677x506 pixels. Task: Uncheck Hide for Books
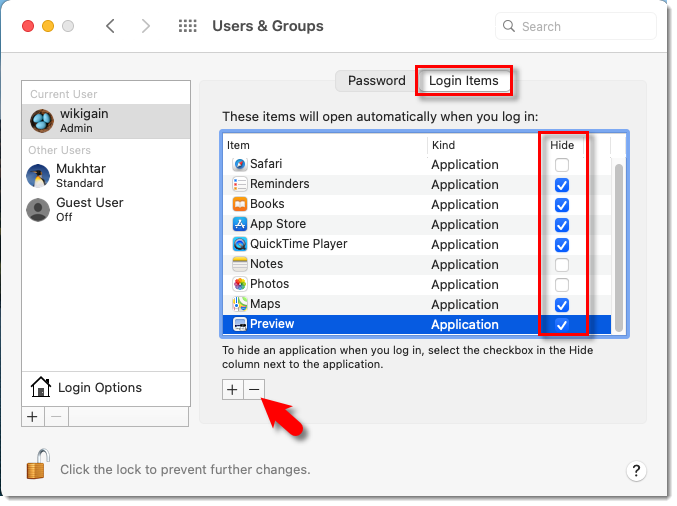click(x=562, y=205)
